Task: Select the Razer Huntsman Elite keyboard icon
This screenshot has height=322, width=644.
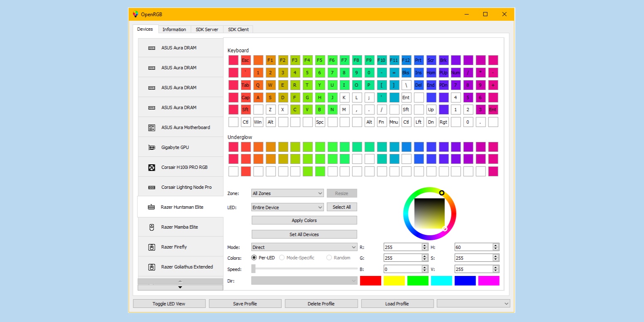Action: tap(151, 207)
